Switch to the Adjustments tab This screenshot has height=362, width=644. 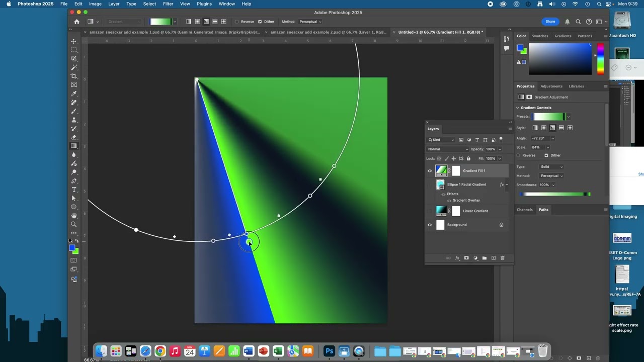552,86
